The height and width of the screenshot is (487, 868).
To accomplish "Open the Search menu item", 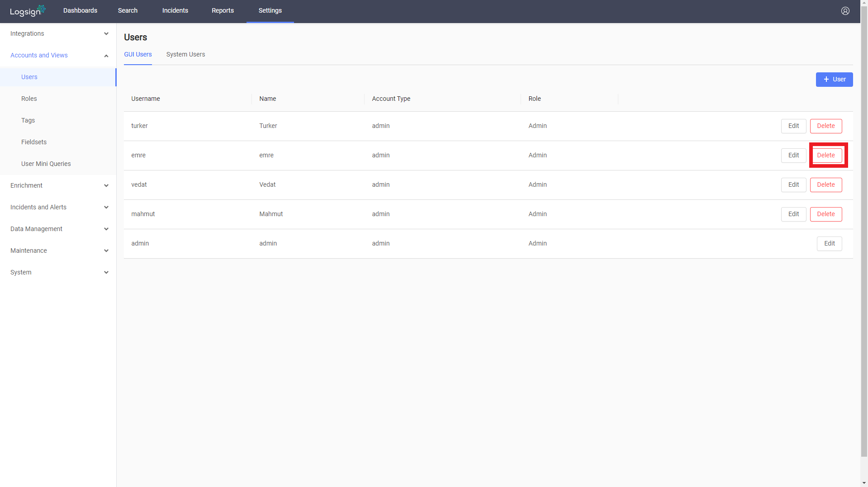I will pos(128,11).
